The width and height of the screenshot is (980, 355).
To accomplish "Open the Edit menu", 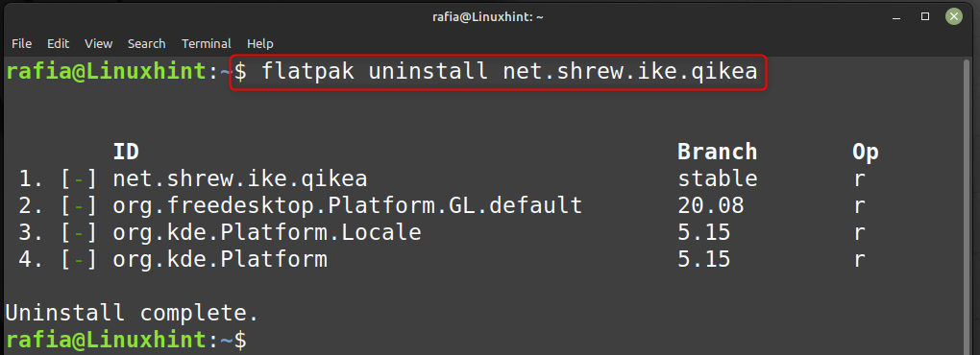I will click(58, 44).
